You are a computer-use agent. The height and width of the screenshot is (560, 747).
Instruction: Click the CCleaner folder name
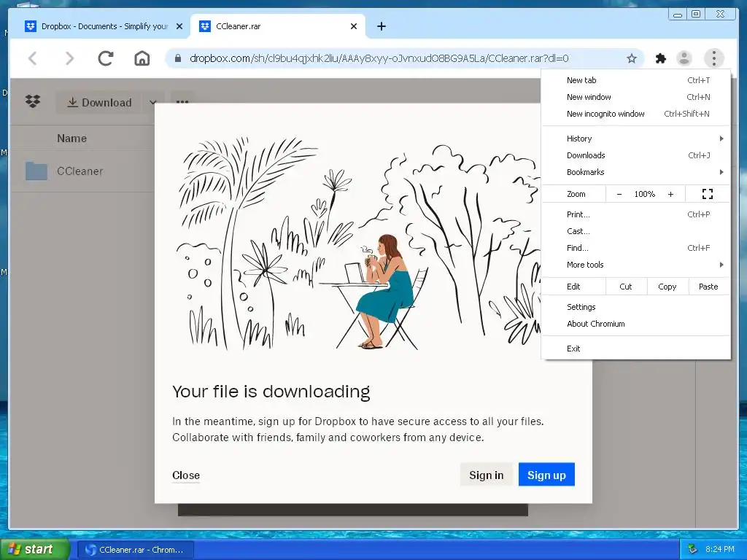80,171
